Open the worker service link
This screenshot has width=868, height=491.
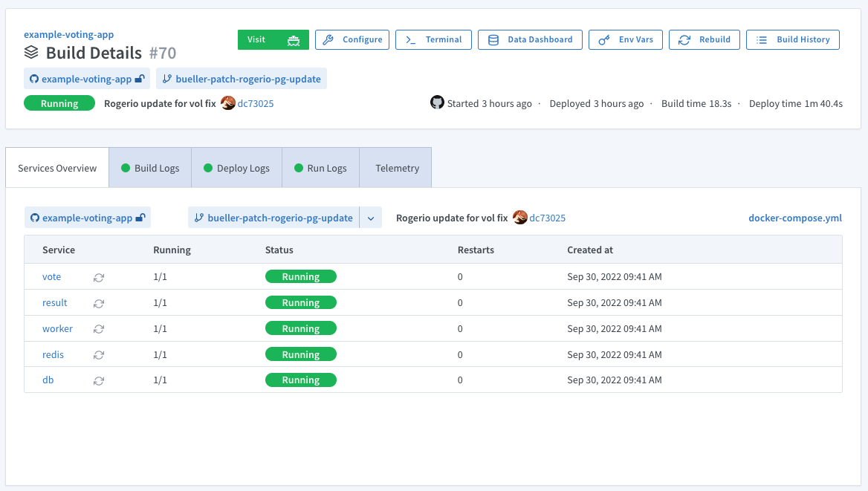pyautogui.click(x=57, y=329)
